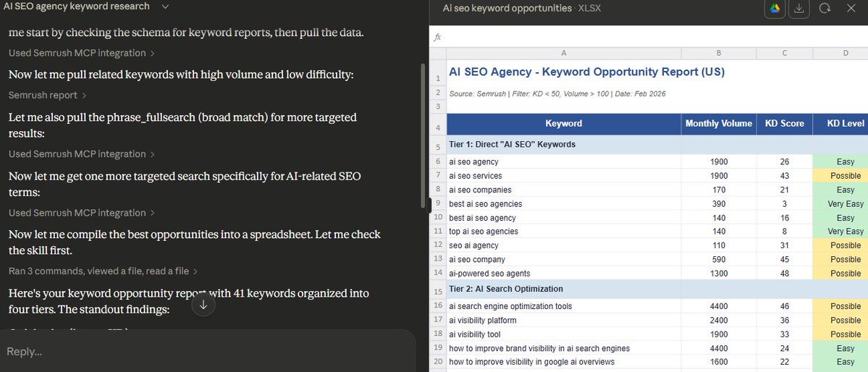The width and height of the screenshot is (868, 372).
Task: Refresh the spreadsheet preview
Action: (825, 8)
